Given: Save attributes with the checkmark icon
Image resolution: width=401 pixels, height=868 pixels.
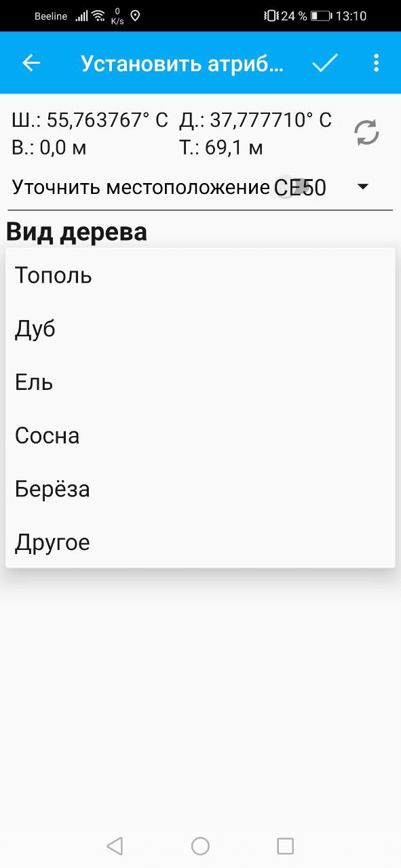Looking at the screenshot, I should pos(325,62).
